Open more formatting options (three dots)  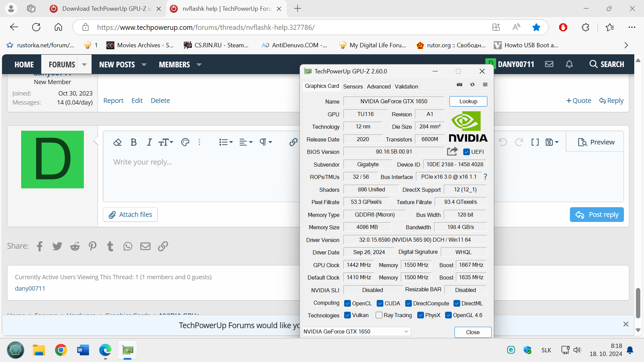point(199,142)
